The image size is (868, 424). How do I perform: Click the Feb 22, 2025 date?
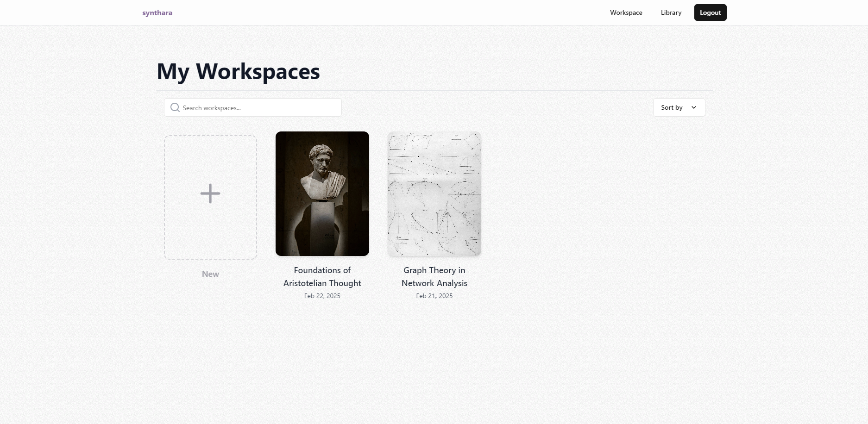pyautogui.click(x=322, y=296)
